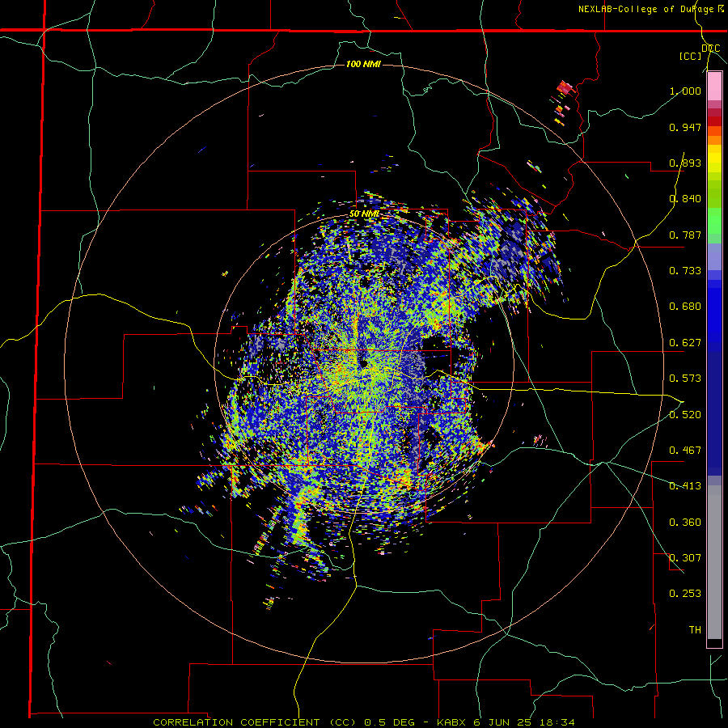
Task: Select the 0.307 scale value
Action: click(x=685, y=558)
